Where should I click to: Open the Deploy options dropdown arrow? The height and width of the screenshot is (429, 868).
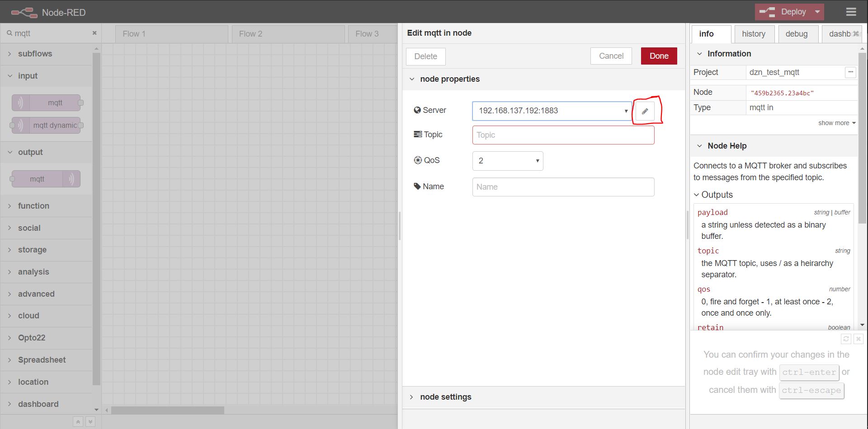point(817,12)
